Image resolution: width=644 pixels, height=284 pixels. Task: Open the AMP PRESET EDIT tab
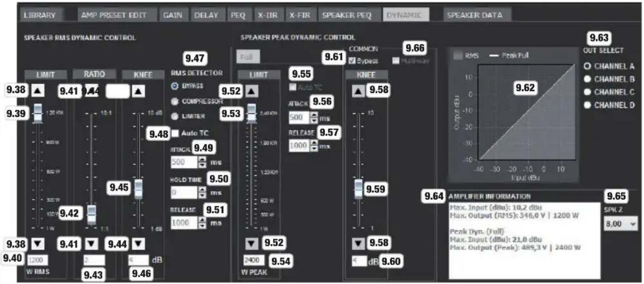click(x=118, y=15)
